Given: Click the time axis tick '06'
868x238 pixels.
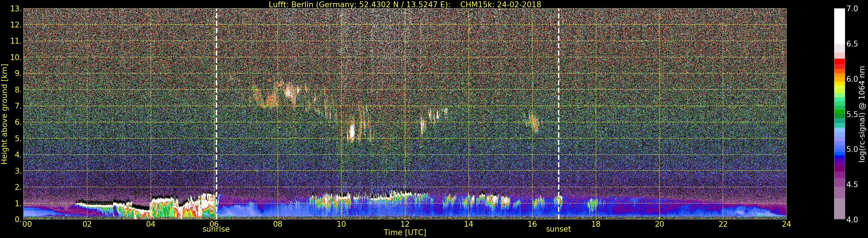Looking at the screenshot, I should coord(214,224).
